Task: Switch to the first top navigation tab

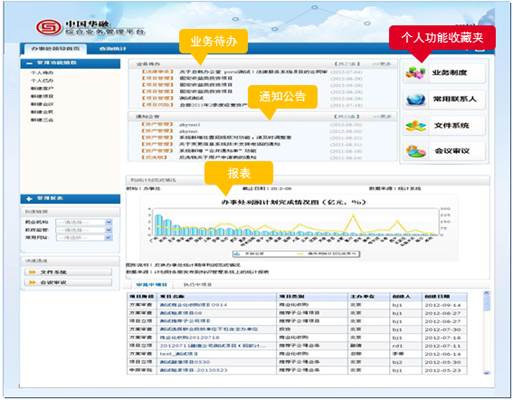Action: tap(55, 49)
